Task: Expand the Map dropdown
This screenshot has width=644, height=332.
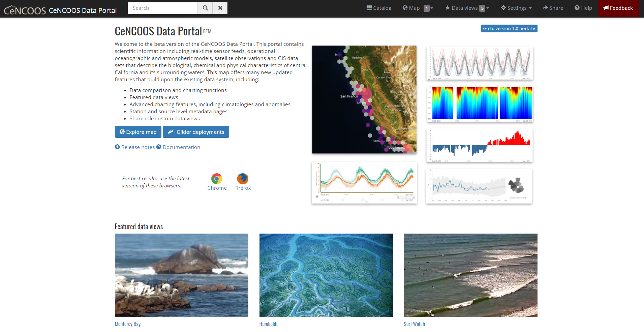Action: tap(418, 8)
